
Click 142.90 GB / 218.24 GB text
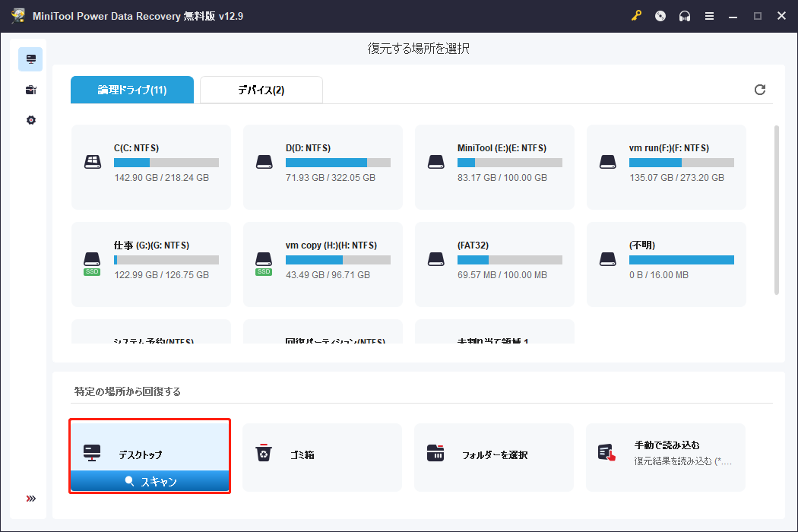pos(161,178)
